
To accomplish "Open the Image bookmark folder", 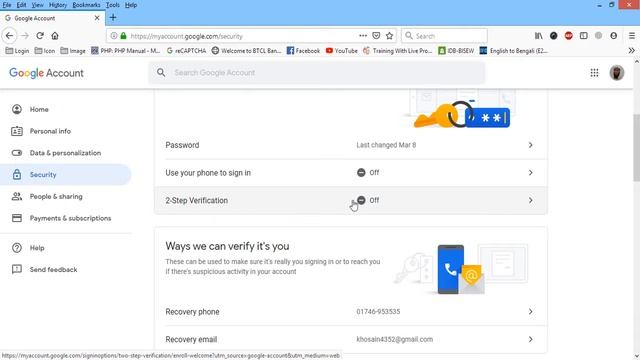I will pyautogui.click(x=73, y=51).
